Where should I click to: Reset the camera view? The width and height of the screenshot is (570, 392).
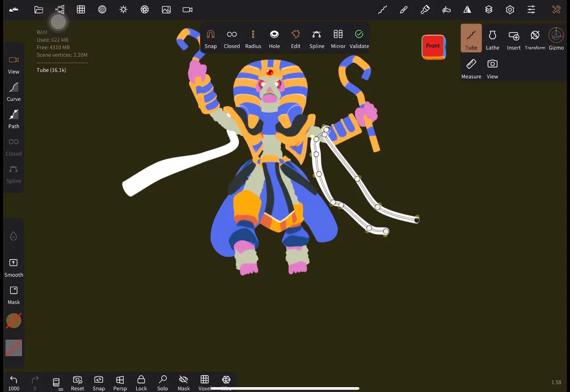pyautogui.click(x=77, y=382)
